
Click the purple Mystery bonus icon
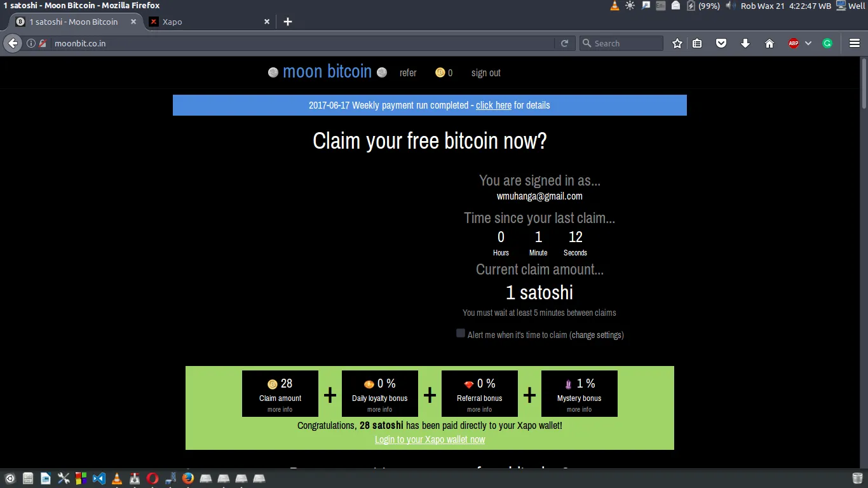[x=567, y=384]
